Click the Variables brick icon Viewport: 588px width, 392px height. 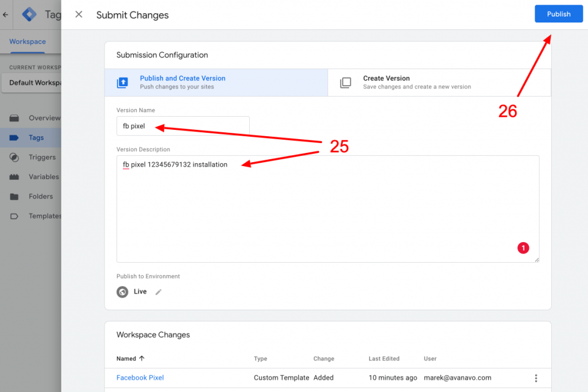14,177
